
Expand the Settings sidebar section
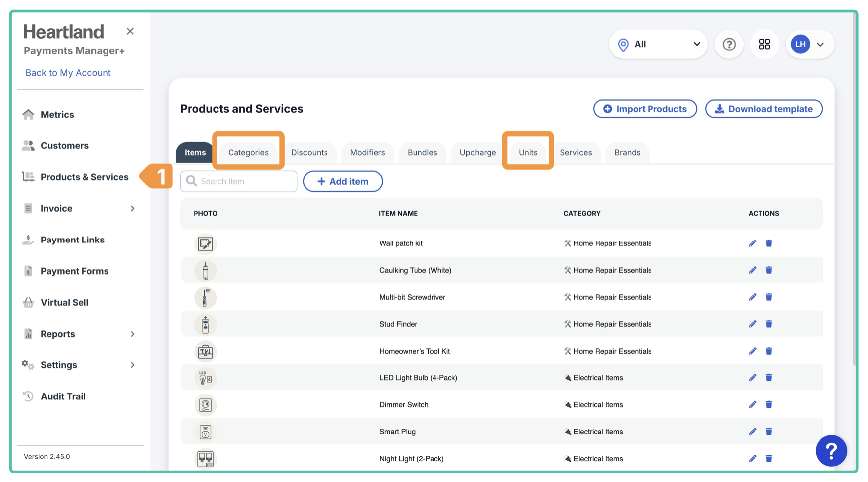[133, 365]
